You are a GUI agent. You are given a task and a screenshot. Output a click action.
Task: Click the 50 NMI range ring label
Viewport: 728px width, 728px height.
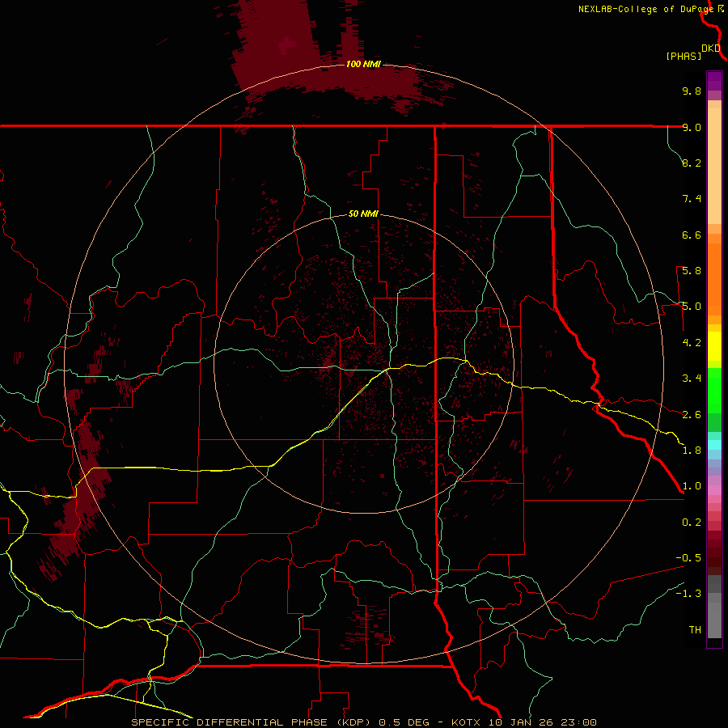[363, 214]
